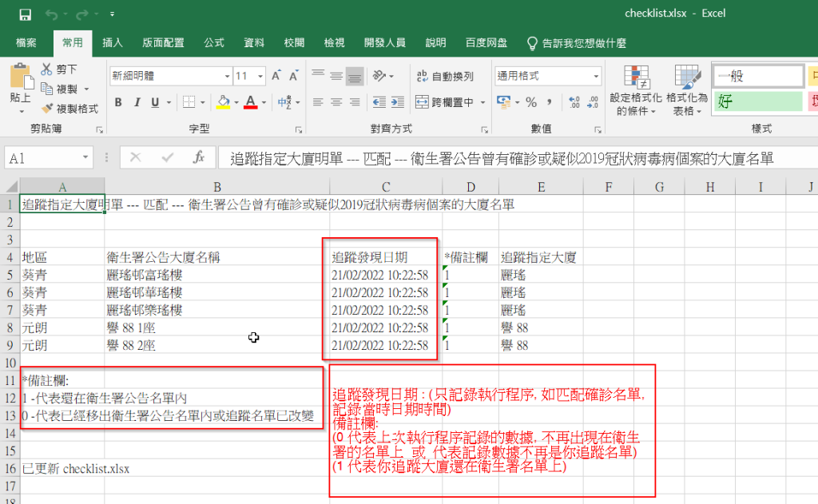This screenshot has width=818, height=504.
Task: Toggle Wrap Text (自動換列)
Action: click(x=445, y=77)
